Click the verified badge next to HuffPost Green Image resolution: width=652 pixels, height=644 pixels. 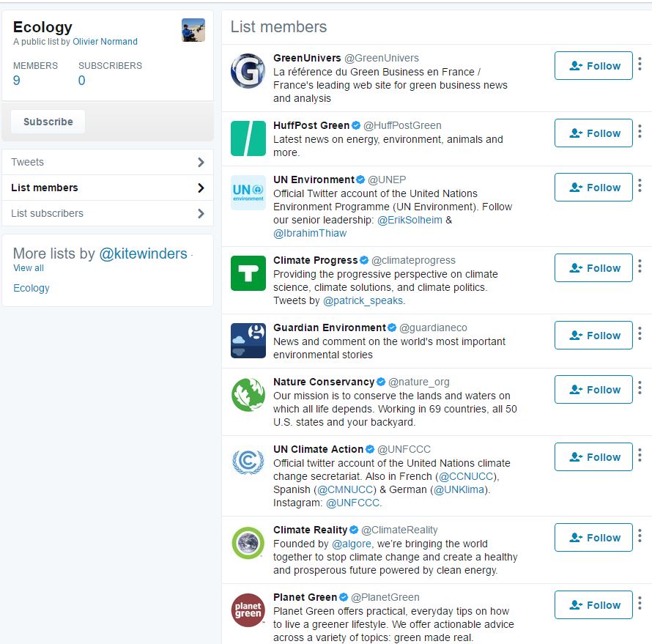tap(356, 125)
